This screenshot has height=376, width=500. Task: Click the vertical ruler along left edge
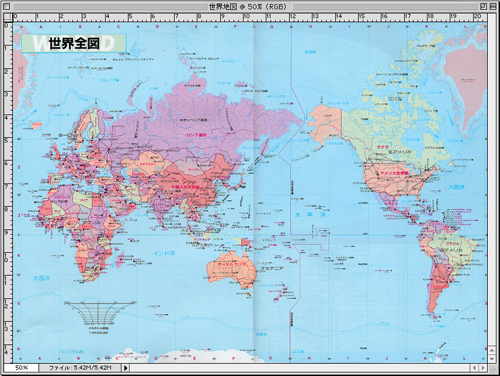coord(8,193)
